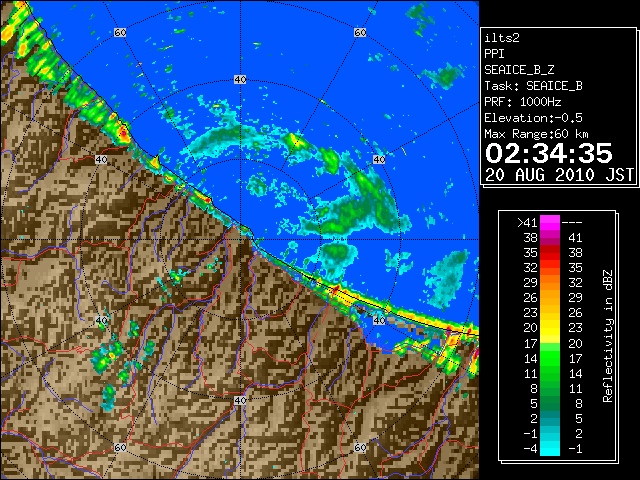This screenshot has height=480, width=640.
Task: Pick the purple 38–41 dBZ legend color
Action: 550,238
